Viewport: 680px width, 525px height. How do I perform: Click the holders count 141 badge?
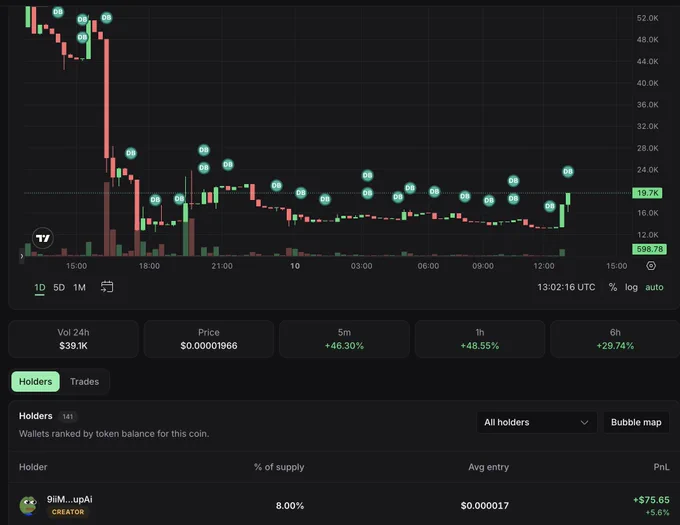[x=68, y=417]
